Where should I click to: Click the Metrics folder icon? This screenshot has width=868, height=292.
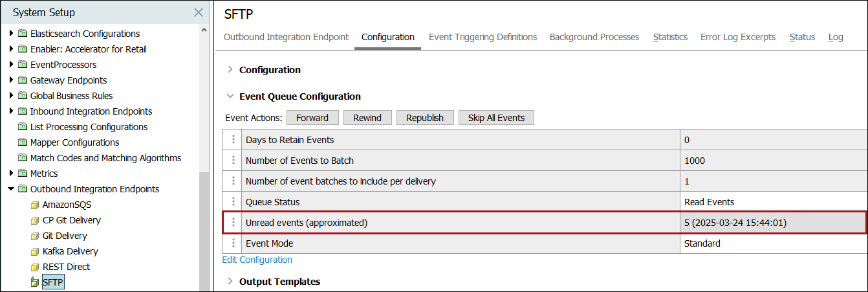click(x=23, y=174)
